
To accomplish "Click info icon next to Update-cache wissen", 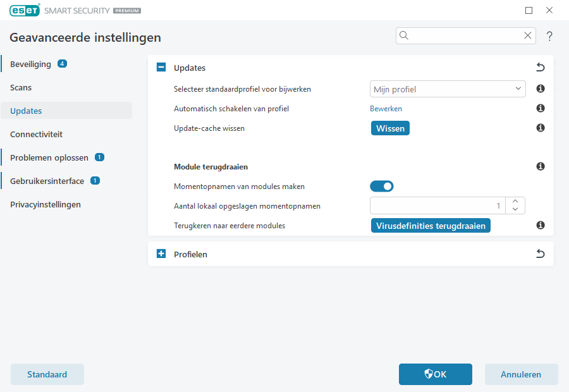I will (x=541, y=128).
